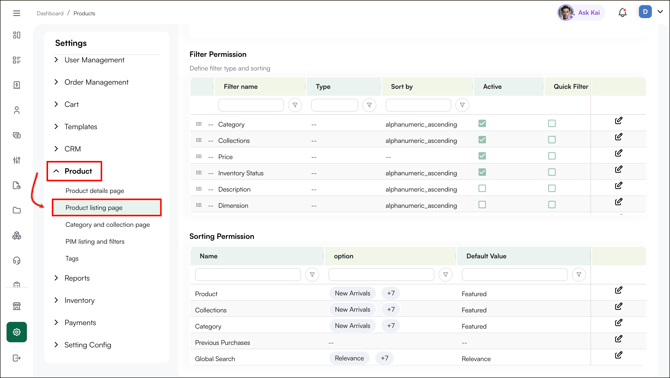Click filter icon beside Type input
The height and width of the screenshot is (378, 670).
pos(369,105)
